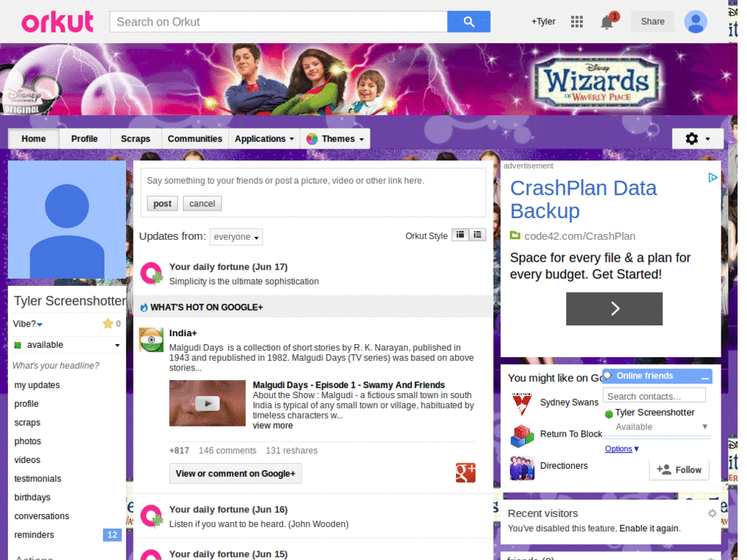Open the Google apps grid icon

click(576, 21)
